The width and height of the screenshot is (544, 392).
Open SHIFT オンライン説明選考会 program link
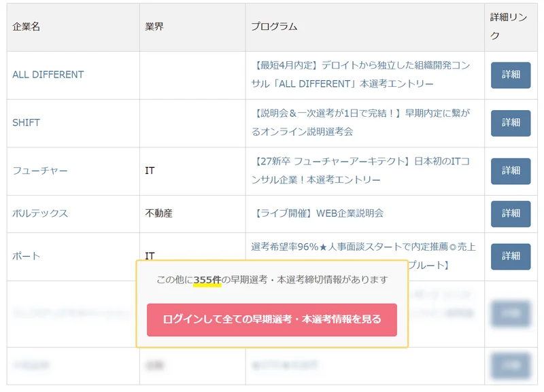(361, 122)
